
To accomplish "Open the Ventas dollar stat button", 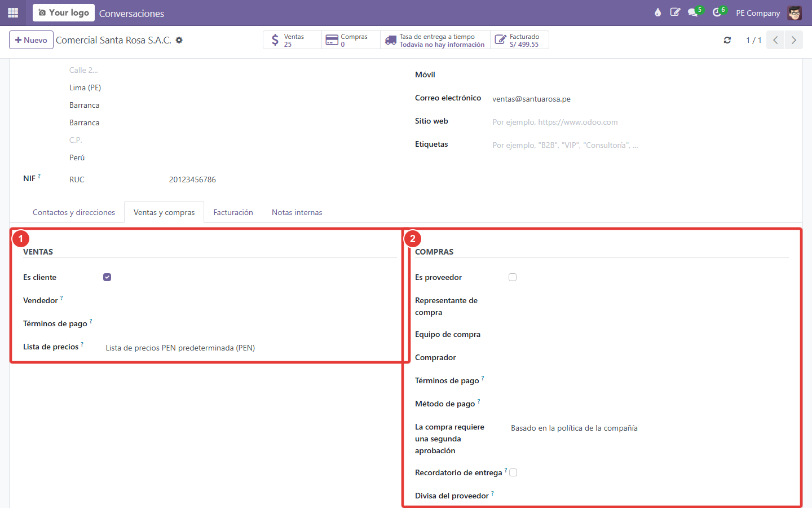I will 292,40.
